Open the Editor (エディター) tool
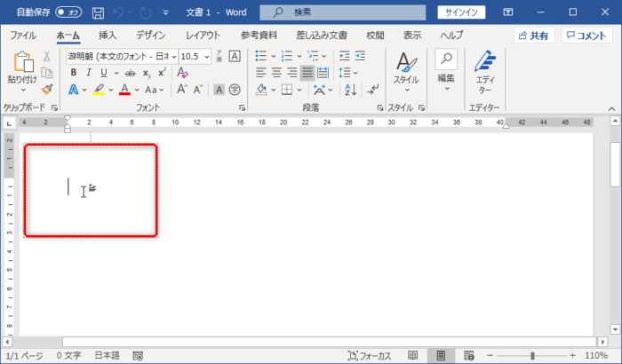 pos(484,73)
